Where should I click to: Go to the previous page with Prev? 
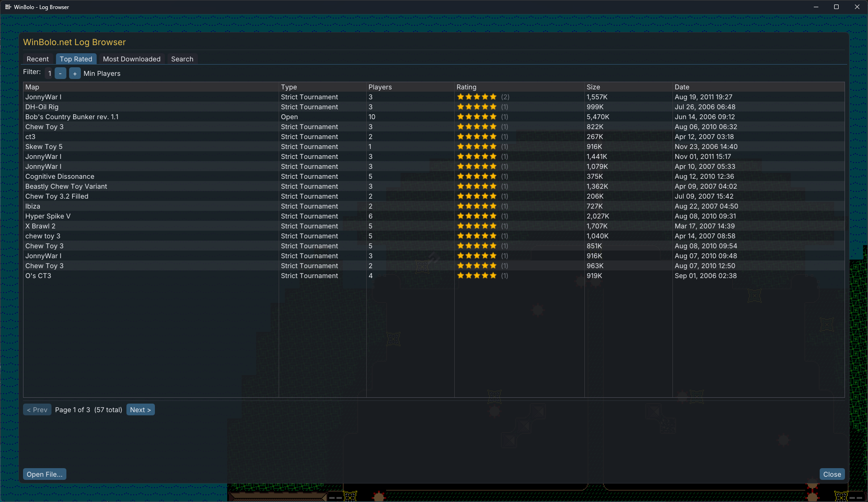[37, 409]
